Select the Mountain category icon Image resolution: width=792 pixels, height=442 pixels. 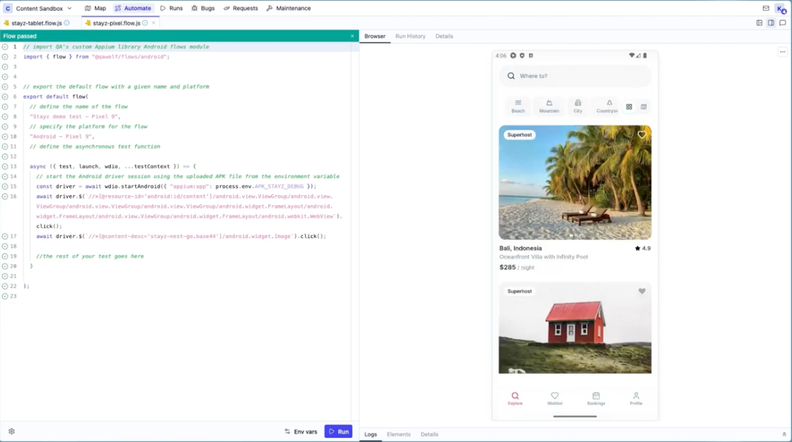tap(548, 105)
